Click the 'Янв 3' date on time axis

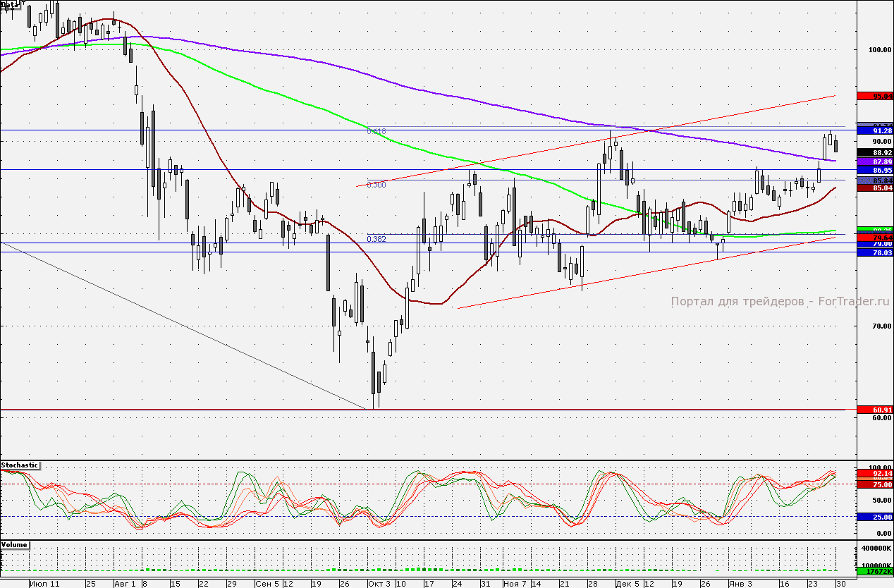740,584
